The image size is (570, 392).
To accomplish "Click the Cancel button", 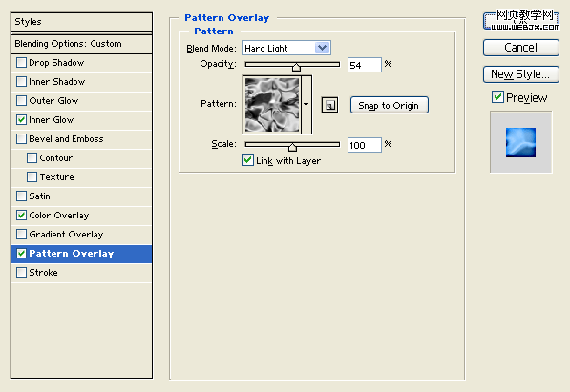I will [x=521, y=48].
